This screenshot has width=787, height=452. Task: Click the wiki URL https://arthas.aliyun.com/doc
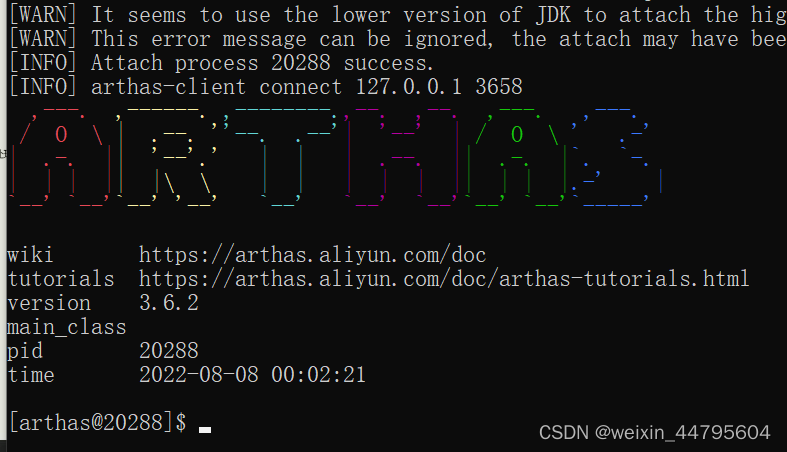(312, 255)
